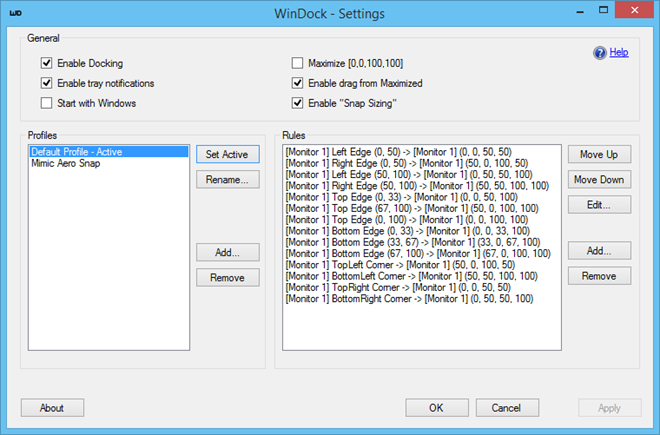Viewport: 660px width, 435px height.
Task: Click the blue Help question mark icon
Action: click(x=600, y=53)
